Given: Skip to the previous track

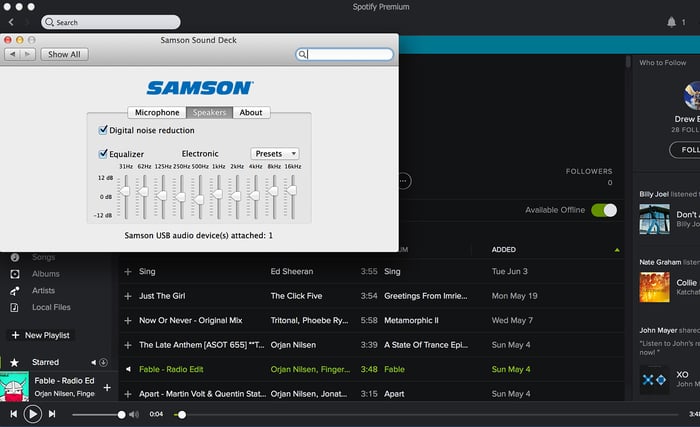Looking at the screenshot, I should (14, 414).
